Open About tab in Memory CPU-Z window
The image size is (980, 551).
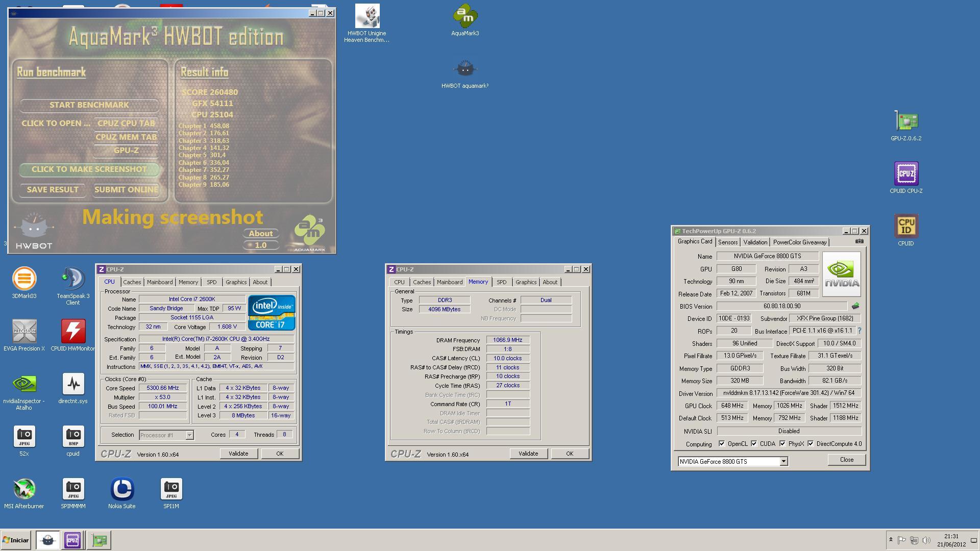coord(550,282)
